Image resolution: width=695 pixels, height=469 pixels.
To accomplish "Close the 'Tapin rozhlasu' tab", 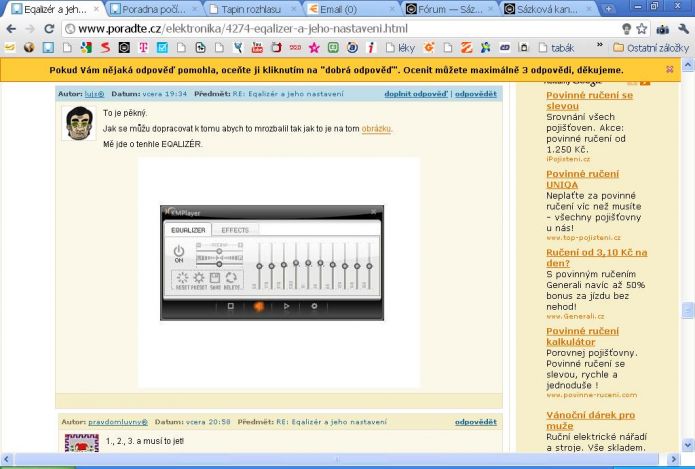I will pos(293,9).
